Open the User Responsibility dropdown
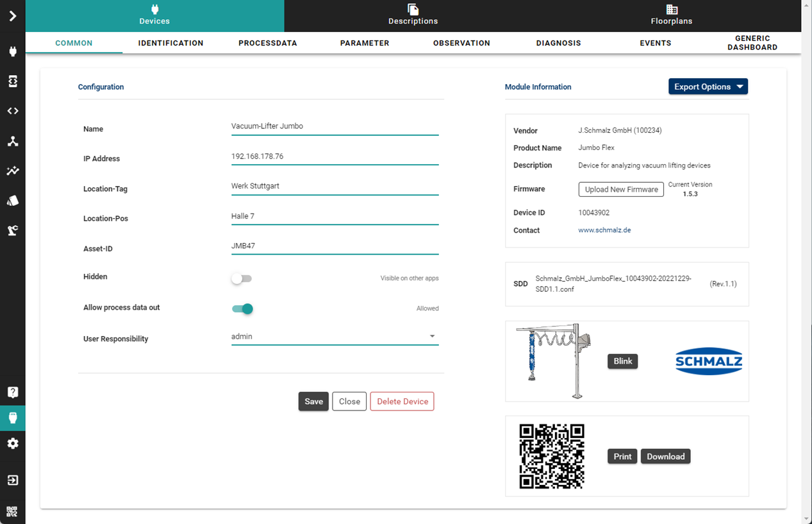 [x=335, y=337]
